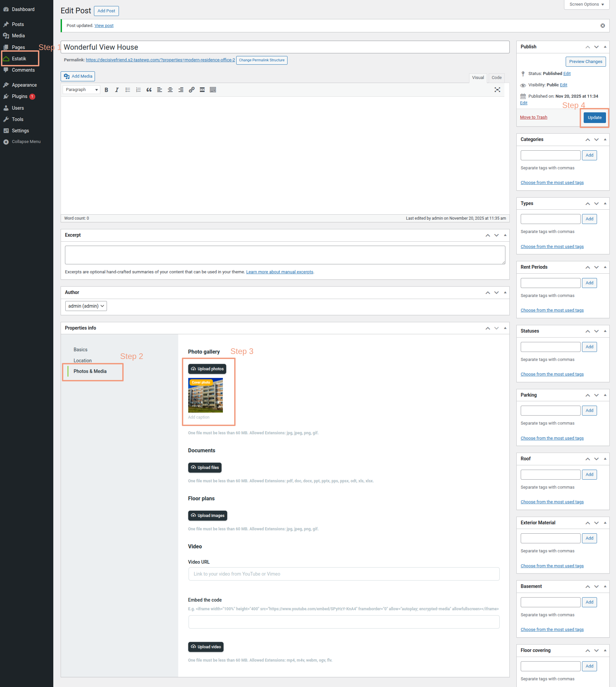Toggle the Excerpt panel collapse arrow

(x=505, y=235)
